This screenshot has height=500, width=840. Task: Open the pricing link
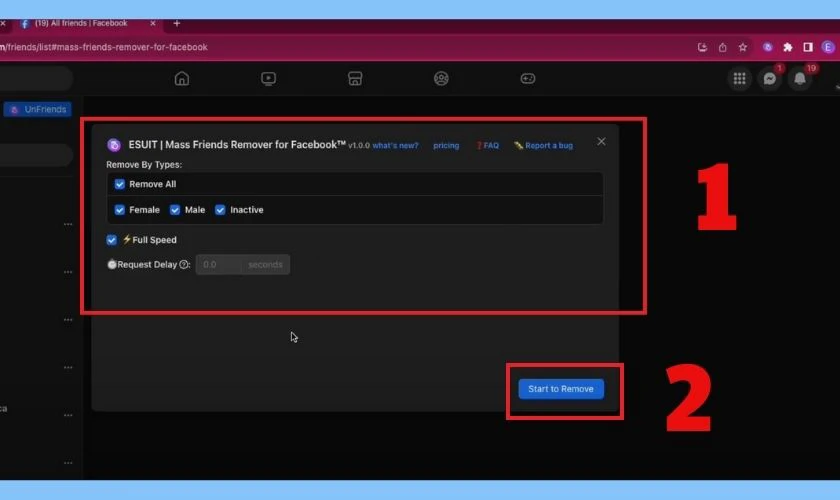(x=446, y=146)
